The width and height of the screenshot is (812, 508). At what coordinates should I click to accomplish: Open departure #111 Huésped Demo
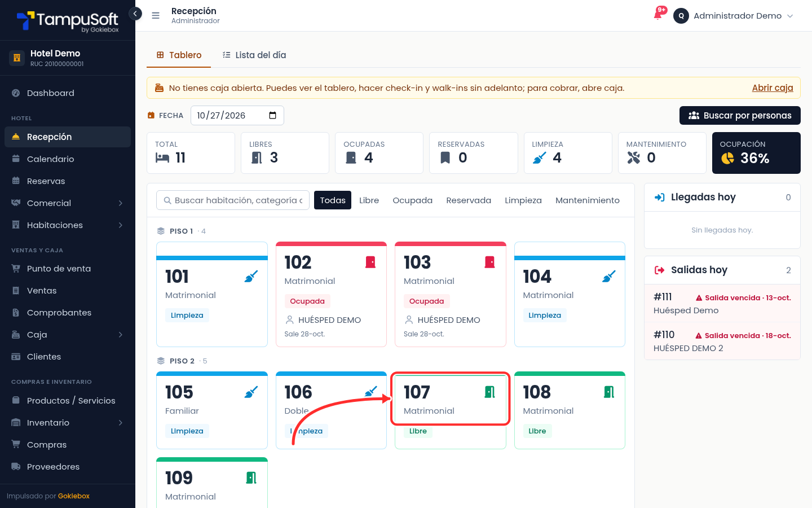(x=722, y=304)
